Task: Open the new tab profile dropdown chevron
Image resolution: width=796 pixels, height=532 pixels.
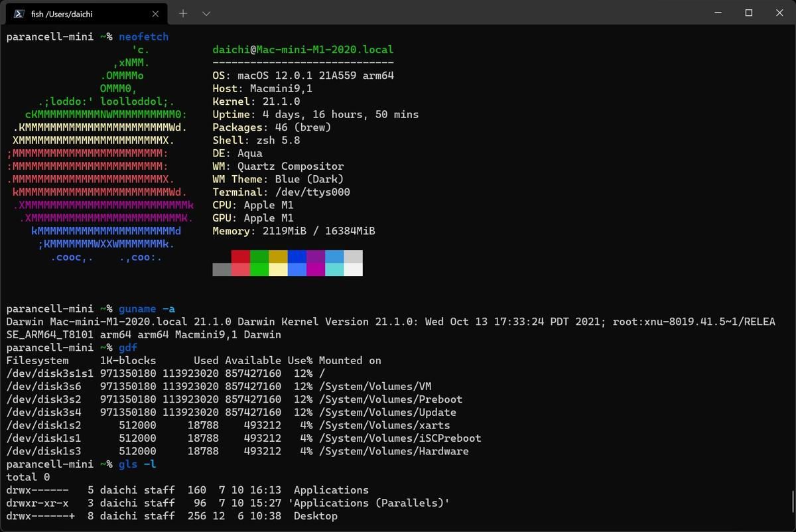Action: coord(206,13)
